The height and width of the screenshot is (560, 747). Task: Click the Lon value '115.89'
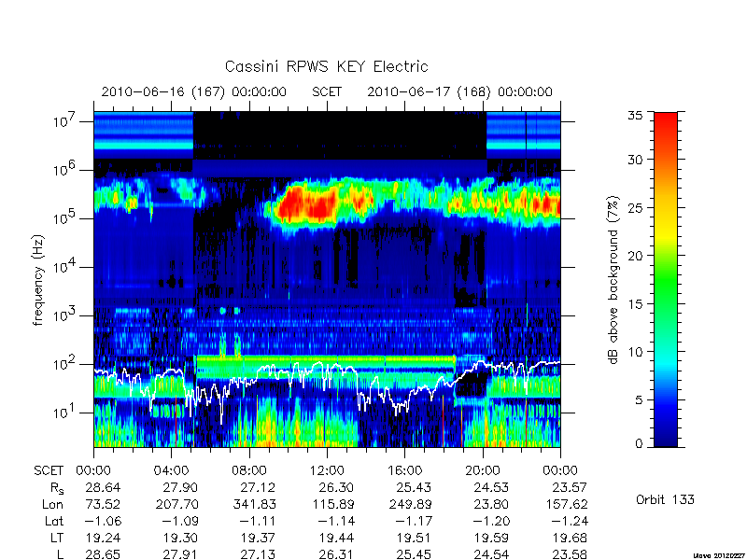click(x=332, y=504)
